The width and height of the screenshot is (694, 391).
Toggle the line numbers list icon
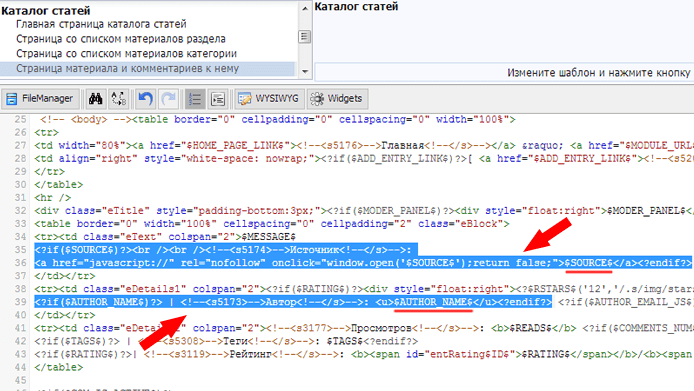coord(195,98)
